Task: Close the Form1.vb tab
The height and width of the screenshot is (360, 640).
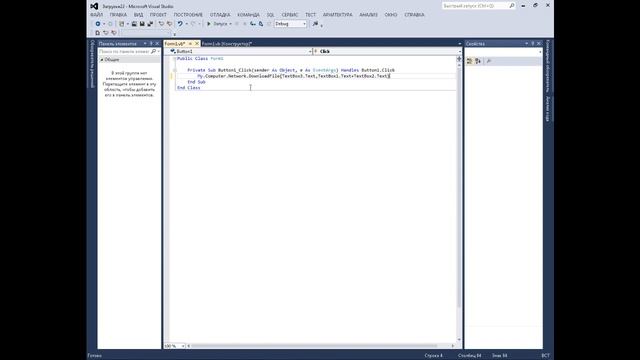Action: (197, 43)
